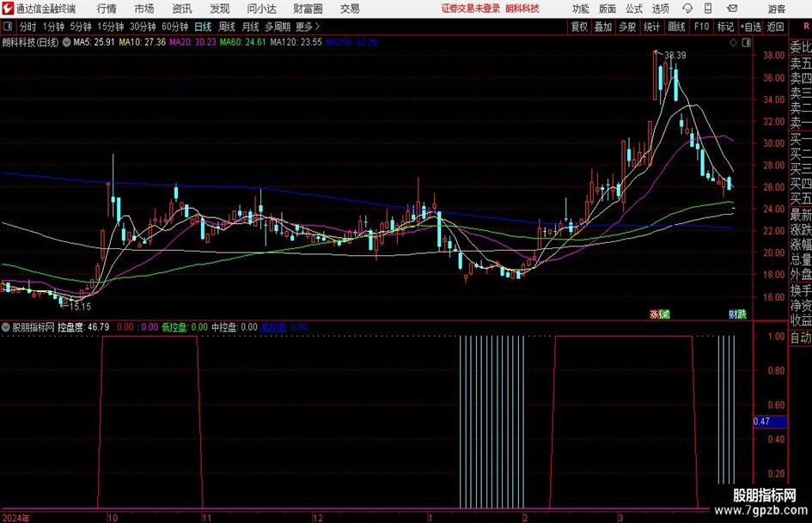Click the 15.15 low price label

[80, 307]
